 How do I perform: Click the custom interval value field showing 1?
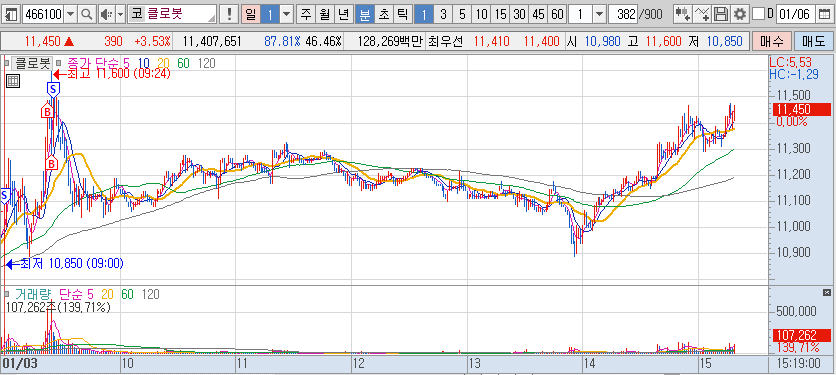tap(580, 14)
